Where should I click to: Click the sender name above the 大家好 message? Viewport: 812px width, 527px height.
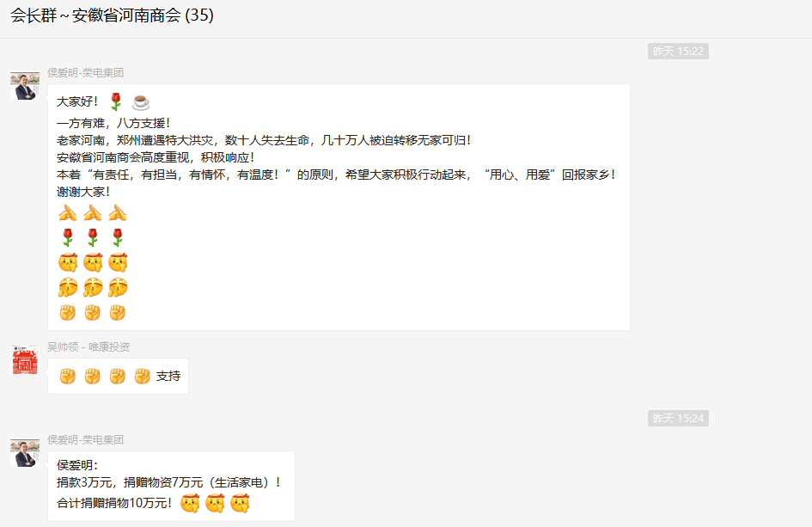(x=85, y=72)
